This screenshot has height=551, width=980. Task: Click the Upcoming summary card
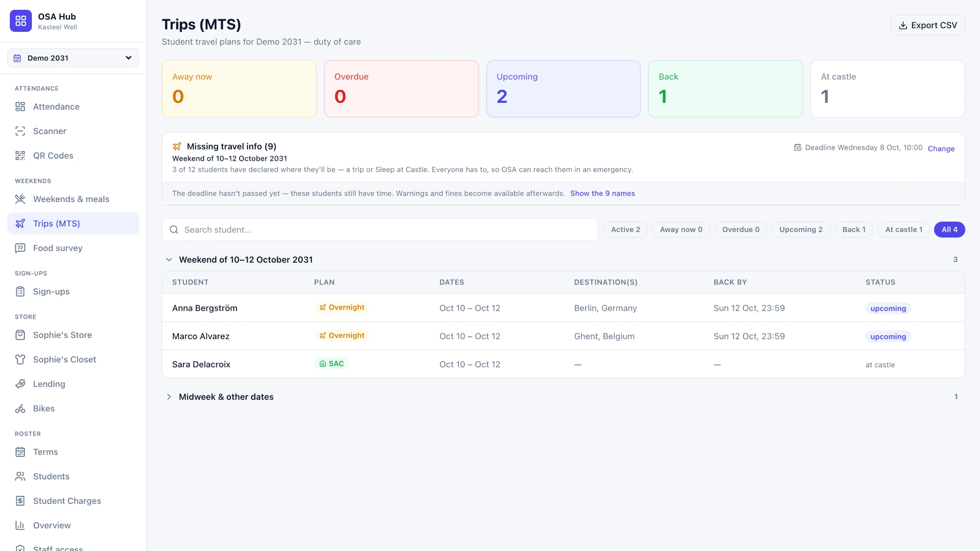[563, 89]
